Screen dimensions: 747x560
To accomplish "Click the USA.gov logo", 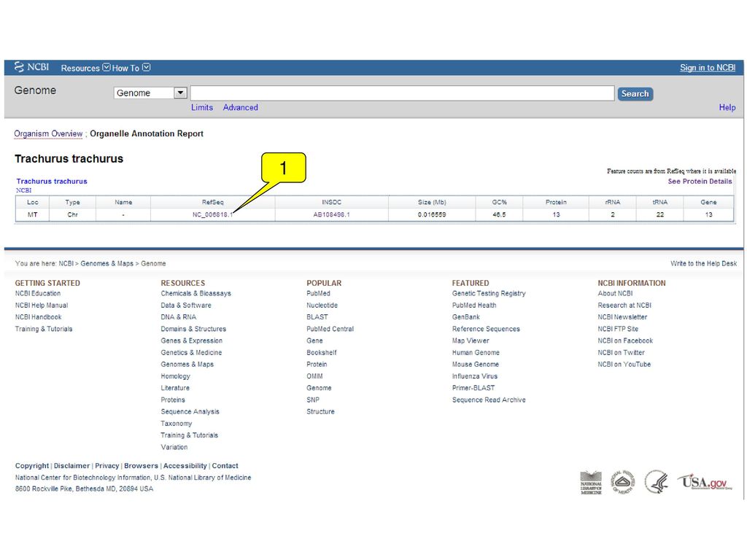I will (x=705, y=482).
